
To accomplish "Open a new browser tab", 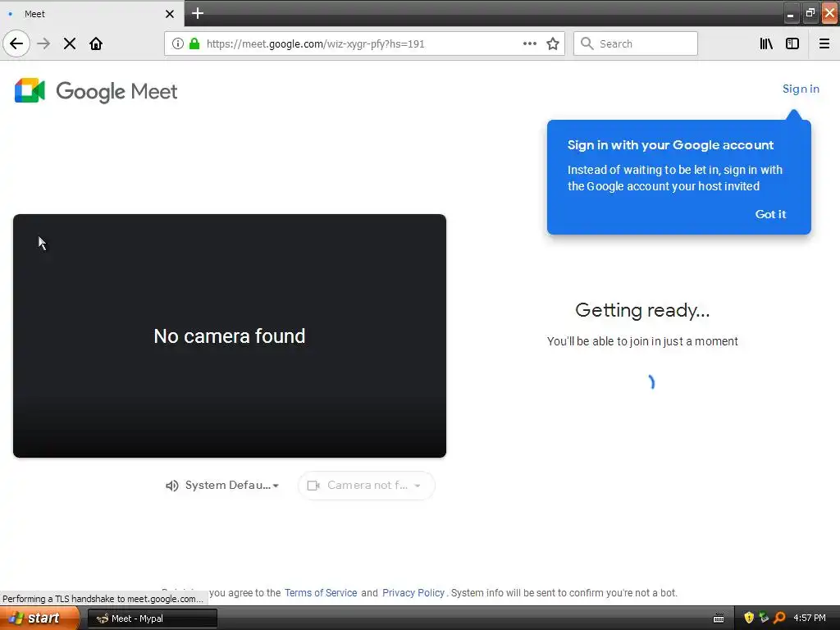I will point(198,13).
